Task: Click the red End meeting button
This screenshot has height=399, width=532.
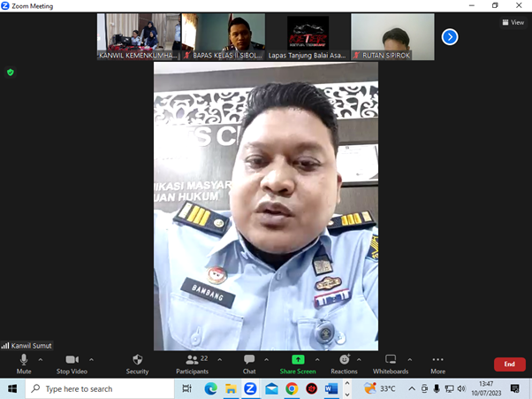Action: tap(509, 364)
